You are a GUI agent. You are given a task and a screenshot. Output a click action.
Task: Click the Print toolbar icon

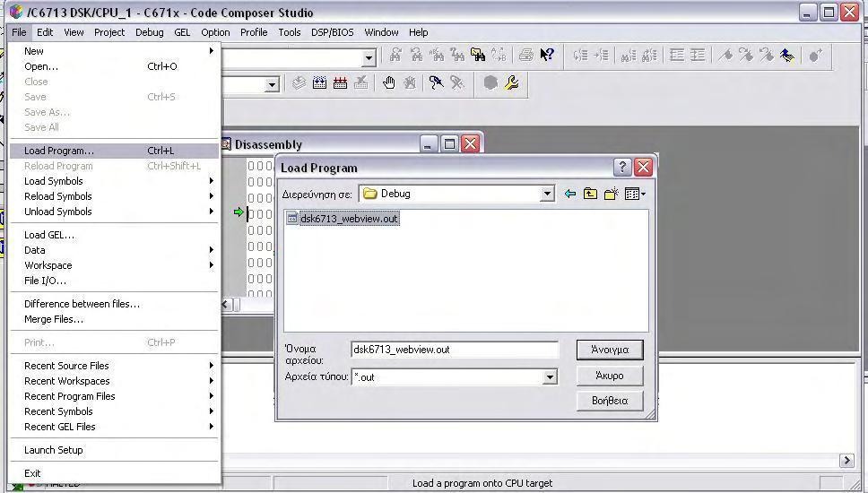point(525,54)
